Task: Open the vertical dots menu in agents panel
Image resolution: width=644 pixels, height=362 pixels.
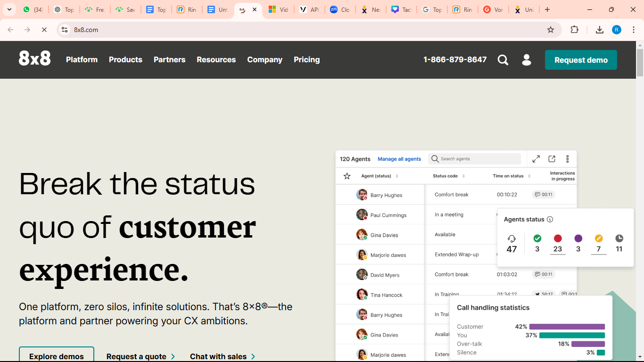Action: point(568,159)
